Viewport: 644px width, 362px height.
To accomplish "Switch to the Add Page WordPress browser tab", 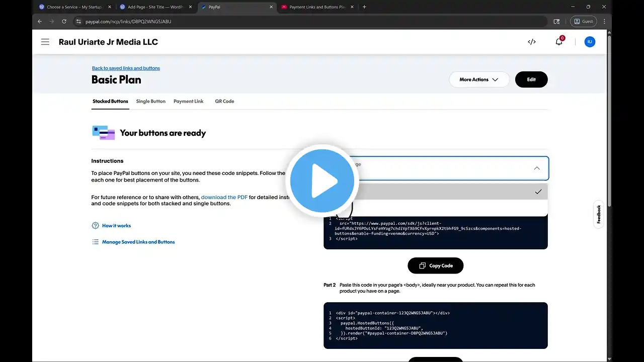I will pos(154,7).
